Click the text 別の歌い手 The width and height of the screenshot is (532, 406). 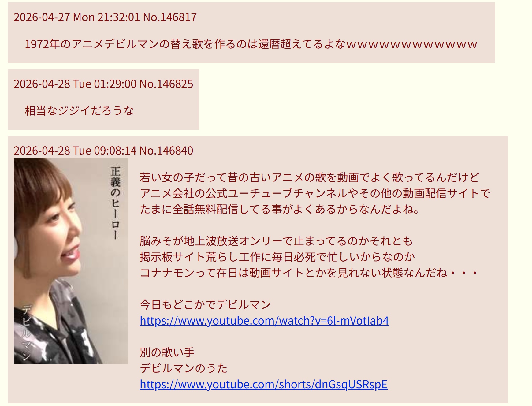(x=167, y=352)
